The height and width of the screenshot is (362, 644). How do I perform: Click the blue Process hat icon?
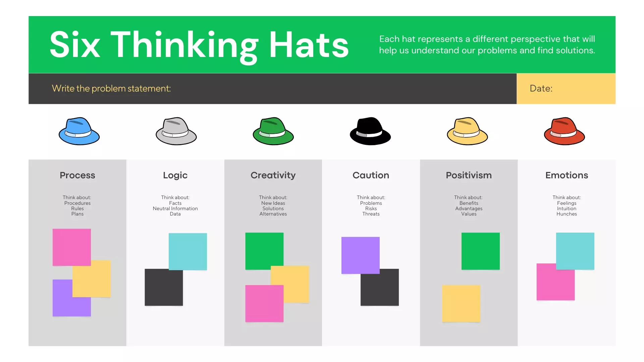click(79, 131)
